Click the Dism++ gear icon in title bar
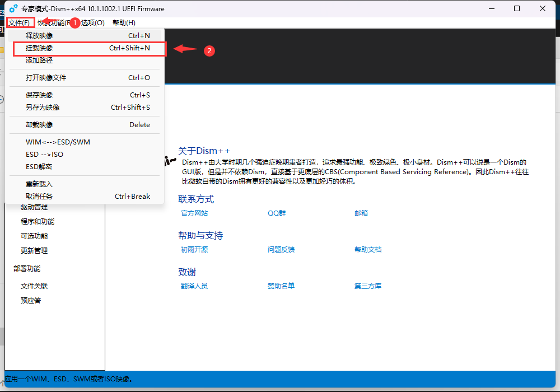The height and width of the screenshot is (392, 560). (13, 8)
